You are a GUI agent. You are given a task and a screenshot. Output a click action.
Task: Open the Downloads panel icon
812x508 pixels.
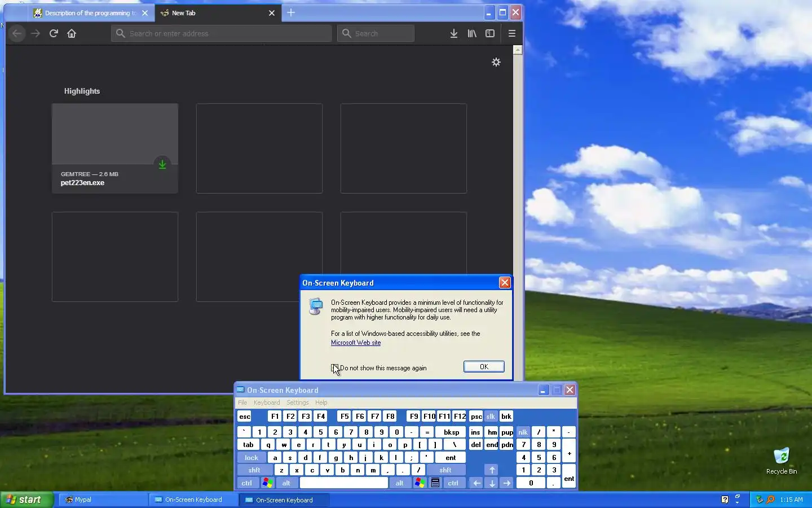click(454, 33)
